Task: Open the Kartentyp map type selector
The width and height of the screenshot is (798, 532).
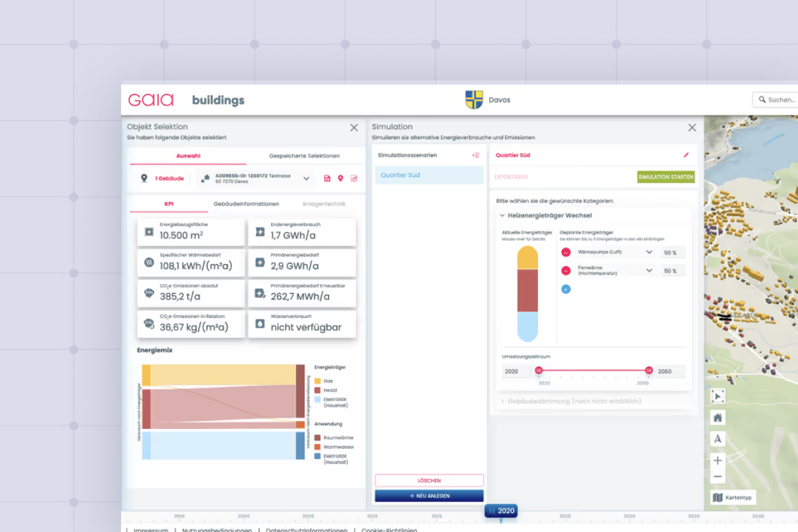Action: pyautogui.click(x=733, y=497)
